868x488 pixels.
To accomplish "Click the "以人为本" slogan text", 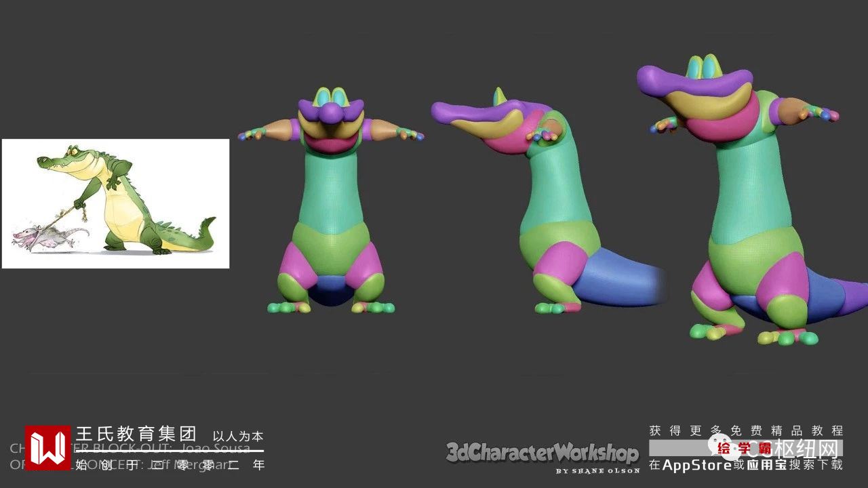I will point(238,436).
